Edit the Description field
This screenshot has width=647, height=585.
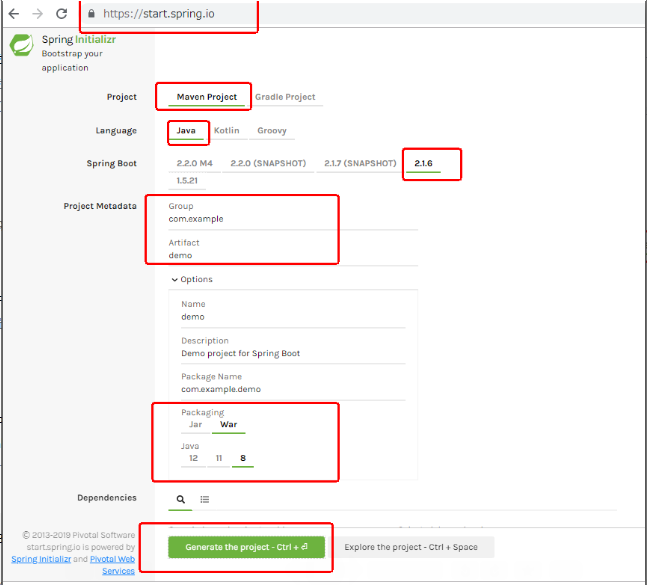coord(293,354)
